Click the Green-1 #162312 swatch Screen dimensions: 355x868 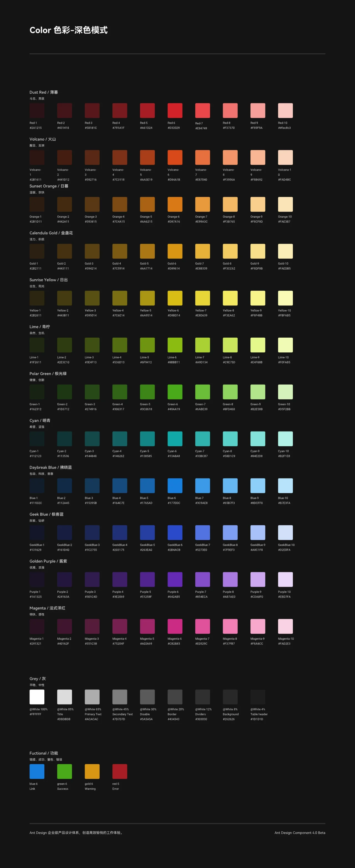click(37, 392)
